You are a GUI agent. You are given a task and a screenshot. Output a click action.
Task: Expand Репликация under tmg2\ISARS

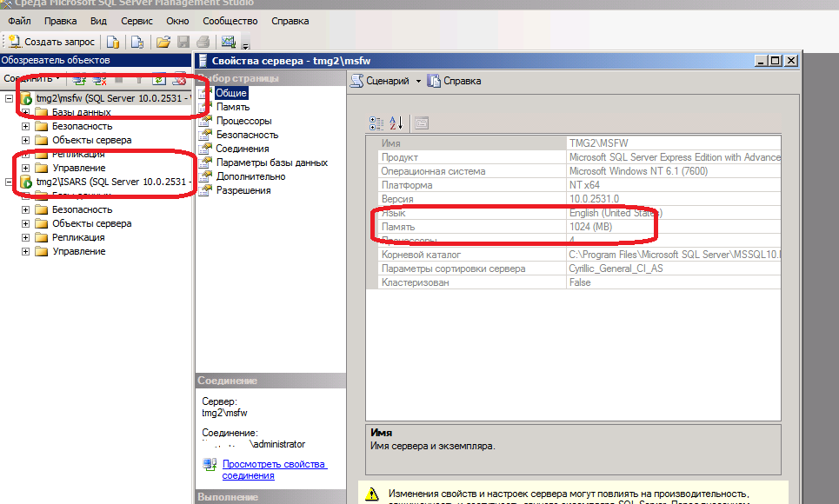[x=25, y=237]
